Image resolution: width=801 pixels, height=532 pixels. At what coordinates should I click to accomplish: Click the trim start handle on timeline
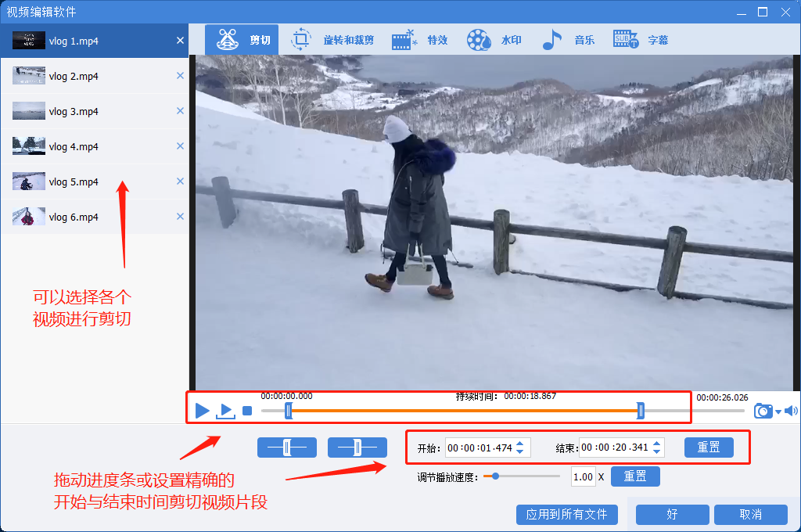coord(289,411)
